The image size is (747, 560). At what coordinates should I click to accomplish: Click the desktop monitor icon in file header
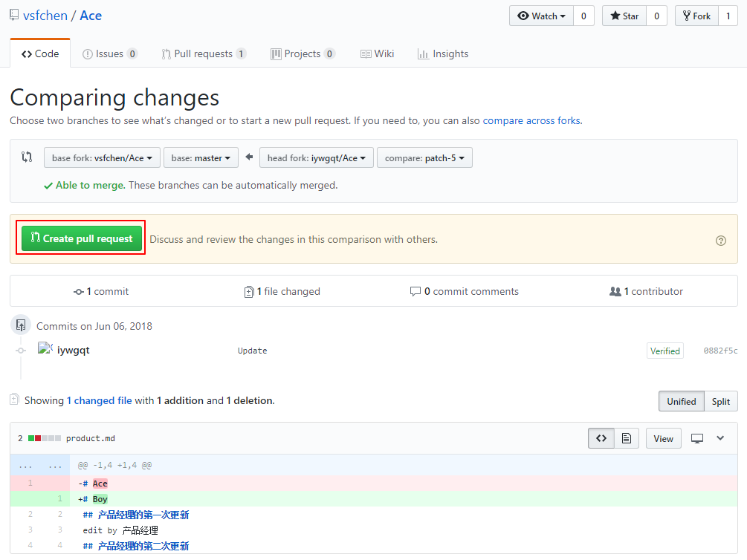pyautogui.click(x=697, y=438)
